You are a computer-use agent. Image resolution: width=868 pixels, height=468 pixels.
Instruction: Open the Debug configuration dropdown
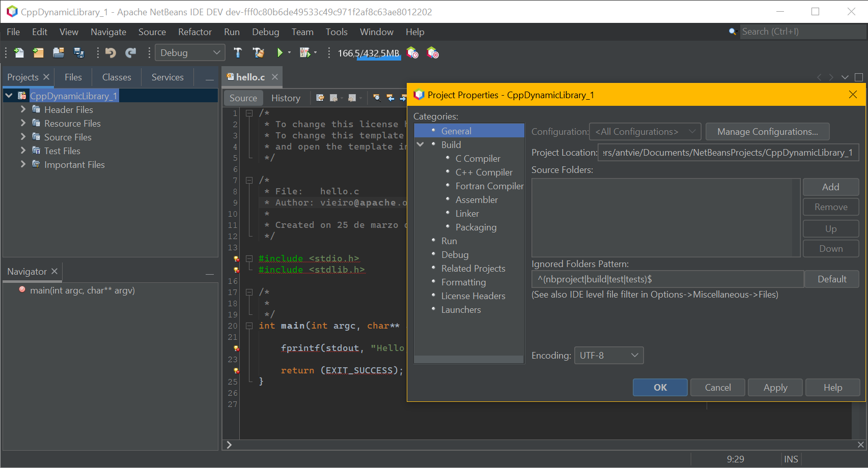click(x=189, y=53)
